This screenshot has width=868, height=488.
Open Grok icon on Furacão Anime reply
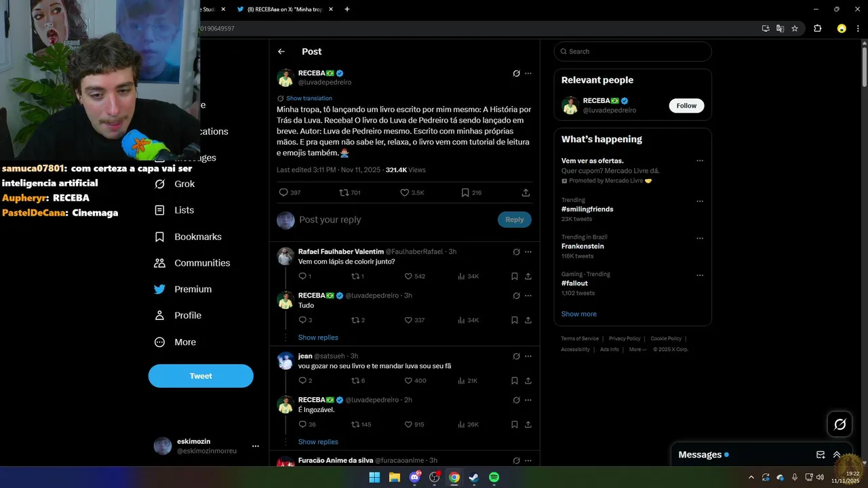pos(516,461)
